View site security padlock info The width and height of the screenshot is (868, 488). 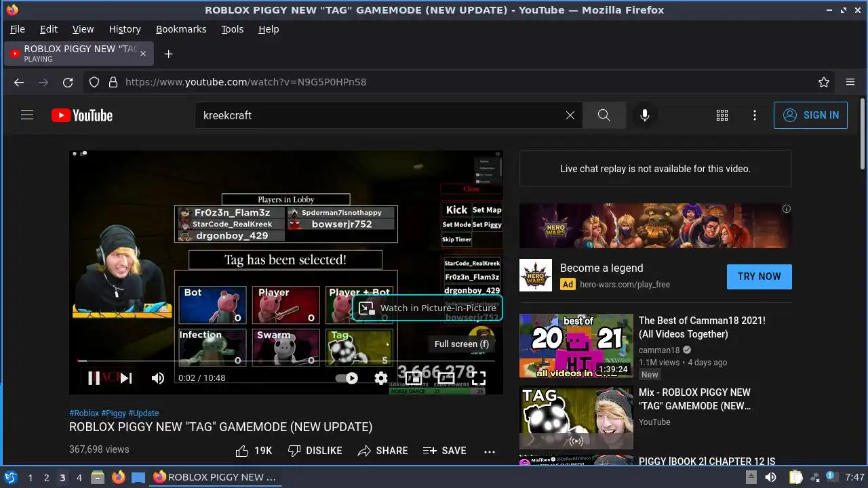click(113, 82)
